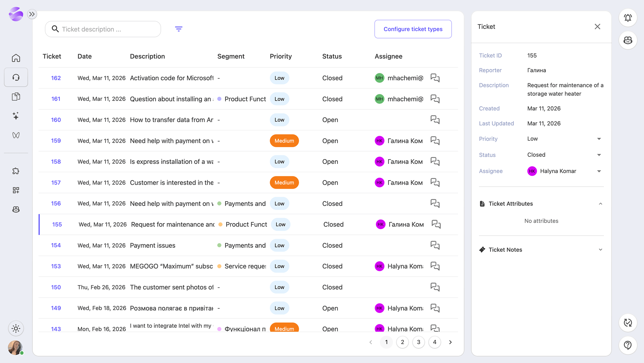Viewport: 644px width, 363px height.
Task: Expand the Ticket Notes section
Action: [x=601, y=249]
